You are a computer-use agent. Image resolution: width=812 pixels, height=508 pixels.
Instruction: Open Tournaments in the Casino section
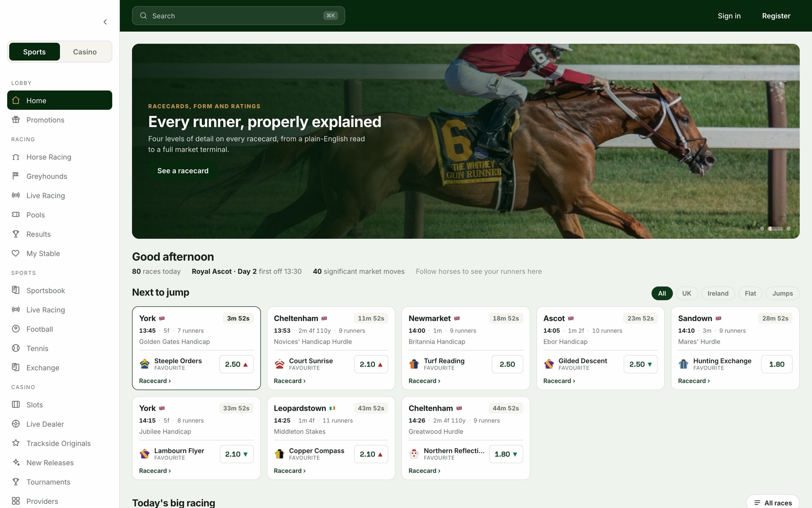pos(60,482)
